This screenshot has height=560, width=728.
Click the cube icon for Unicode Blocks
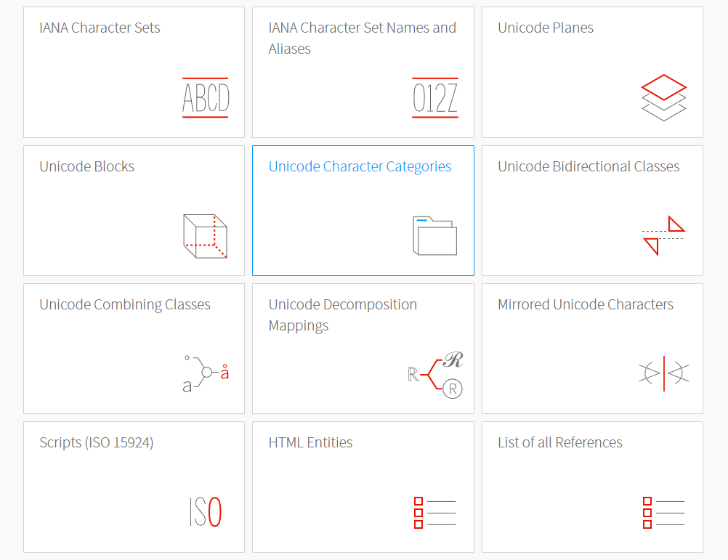[x=206, y=236]
